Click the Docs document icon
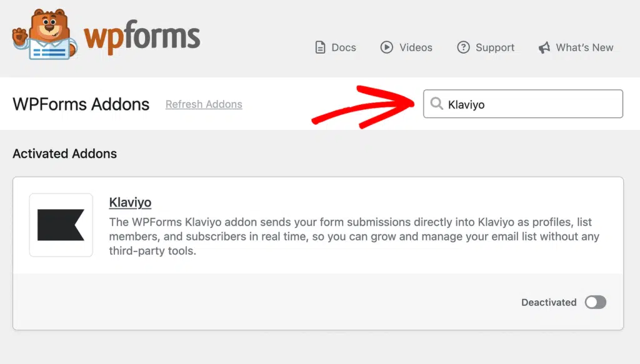Viewport: 640px width, 364px height. (321, 47)
